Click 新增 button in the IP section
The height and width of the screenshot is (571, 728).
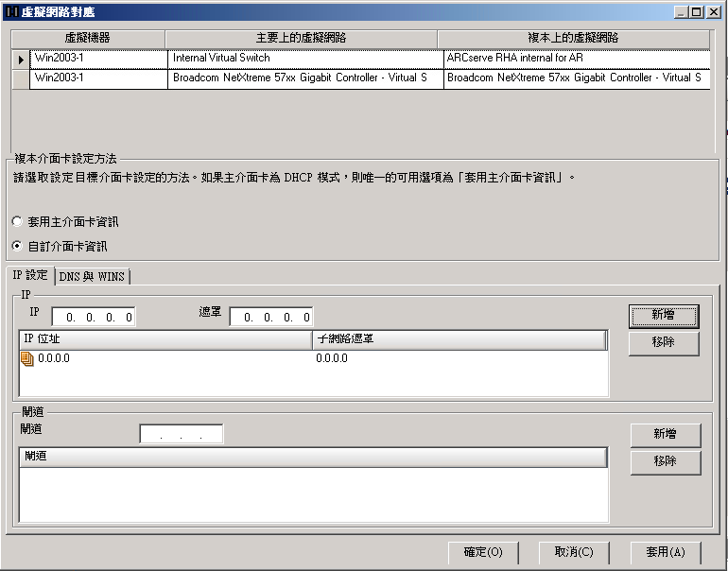click(664, 316)
